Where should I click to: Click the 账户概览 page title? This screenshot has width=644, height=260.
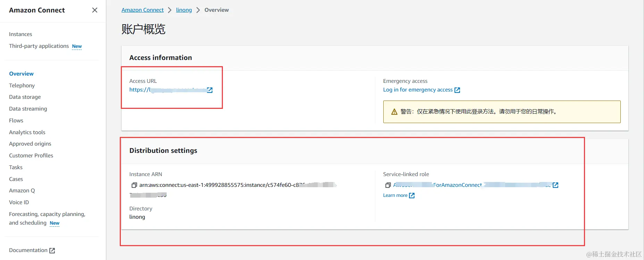point(143,29)
